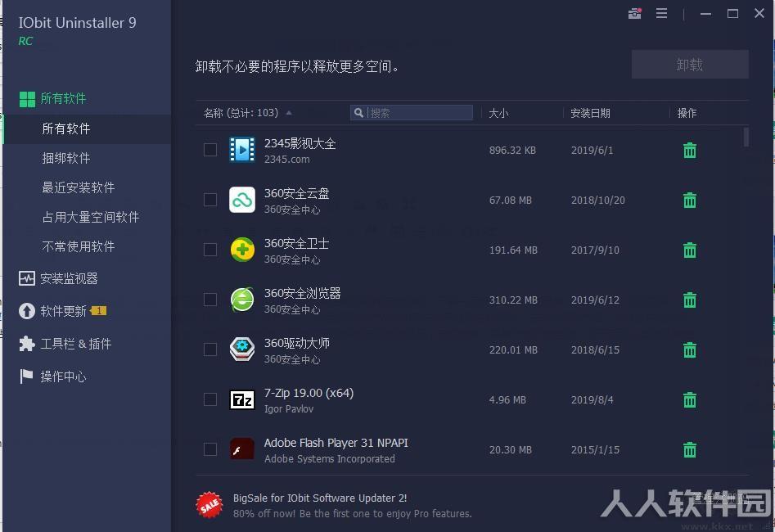The height and width of the screenshot is (532, 775).
Task: Select the 360安全浏览器 program name
Action: pos(303,293)
